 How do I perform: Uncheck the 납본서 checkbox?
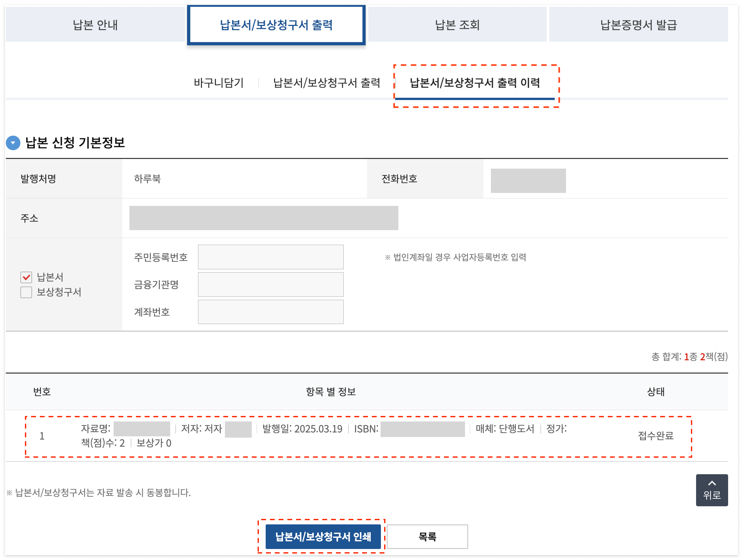click(26, 277)
